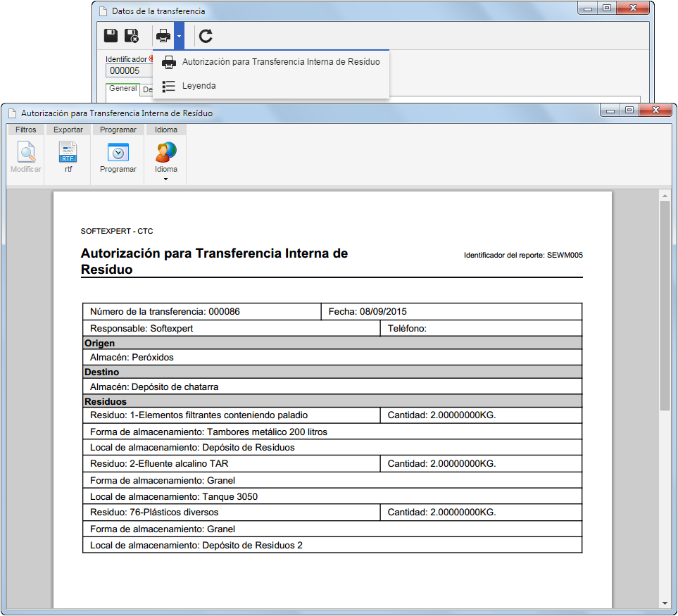Click the Save floppy disk icon
Image resolution: width=678 pixels, height=616 pixels.
tap(111, 36)
